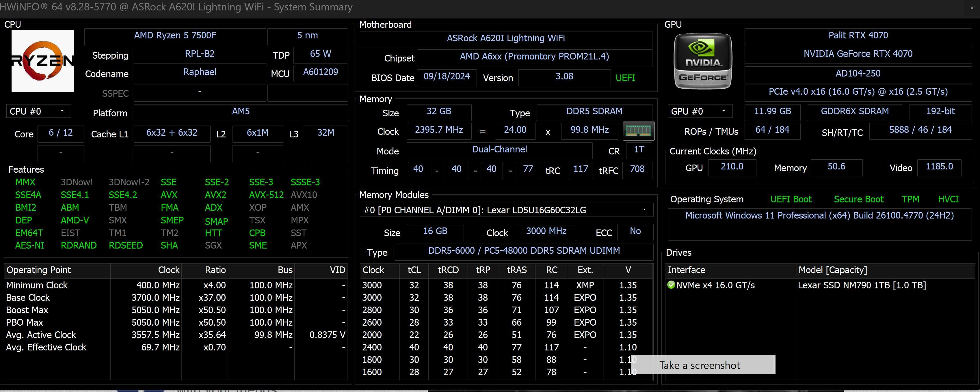Click the 3DNow!-2 feature label

coord(129,182)
